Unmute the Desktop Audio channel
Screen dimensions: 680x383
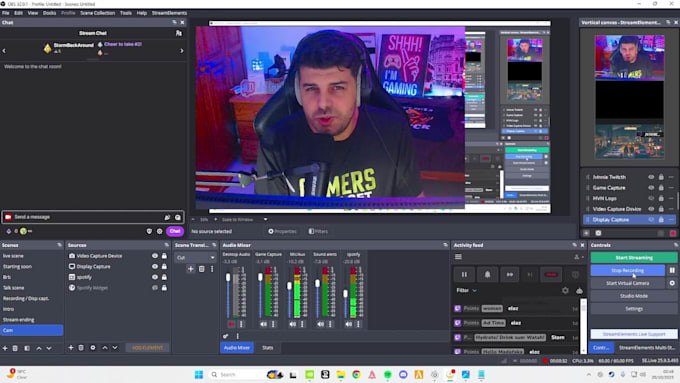tap(231, 324)
